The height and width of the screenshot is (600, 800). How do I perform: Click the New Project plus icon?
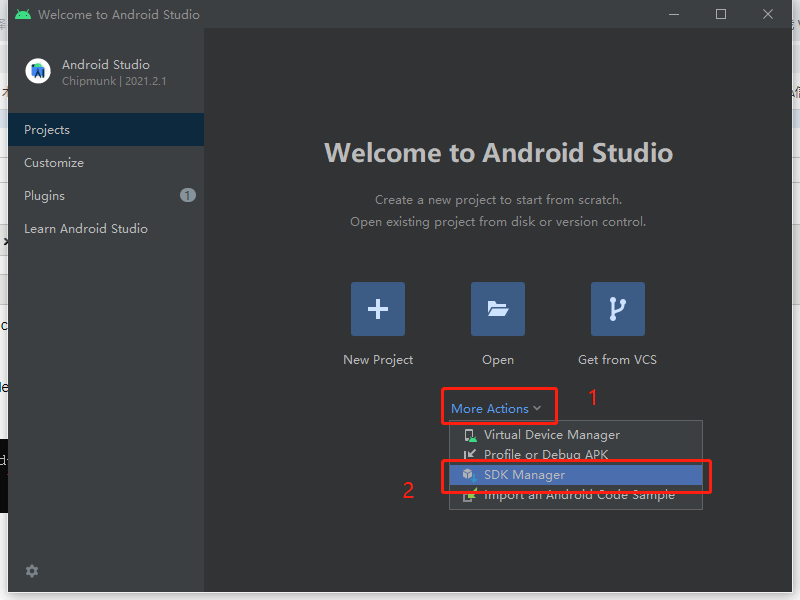point(378,309)
